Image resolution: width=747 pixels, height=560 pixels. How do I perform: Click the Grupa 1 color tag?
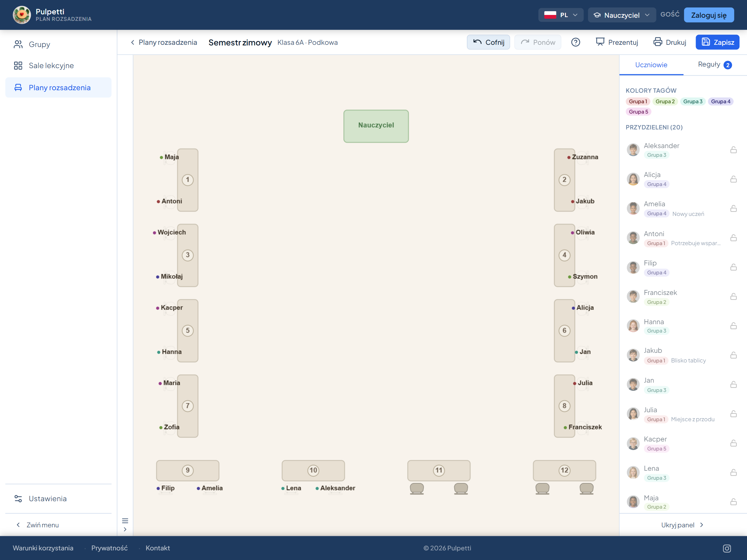[637, 101]
